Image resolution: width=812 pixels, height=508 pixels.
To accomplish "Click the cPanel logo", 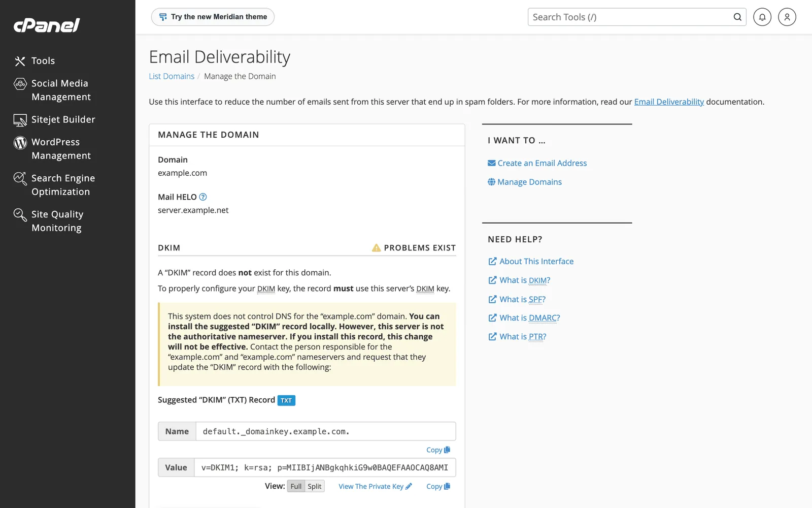I will coord(47,25).
